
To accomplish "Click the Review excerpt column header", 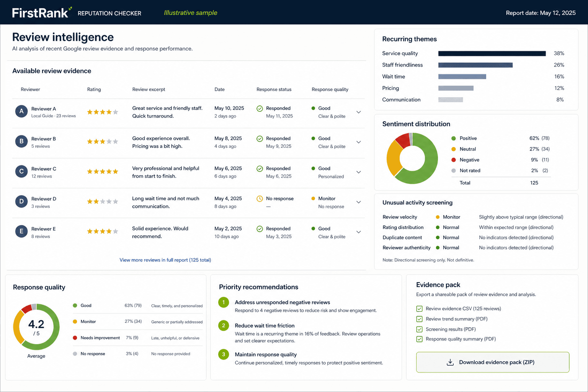I will click(149, 90).
